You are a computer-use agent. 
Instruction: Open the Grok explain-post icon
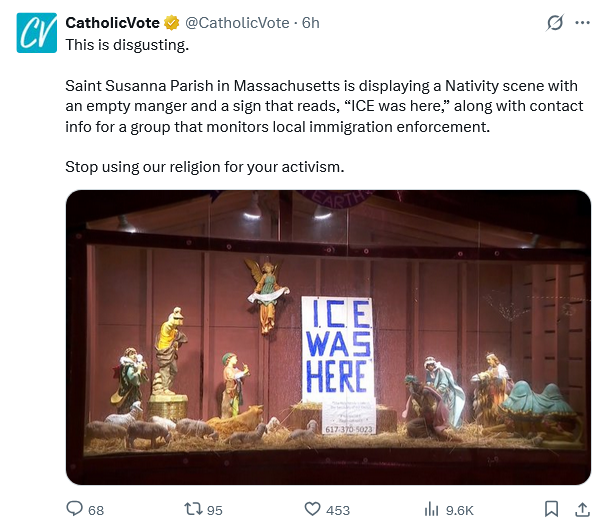554,23
